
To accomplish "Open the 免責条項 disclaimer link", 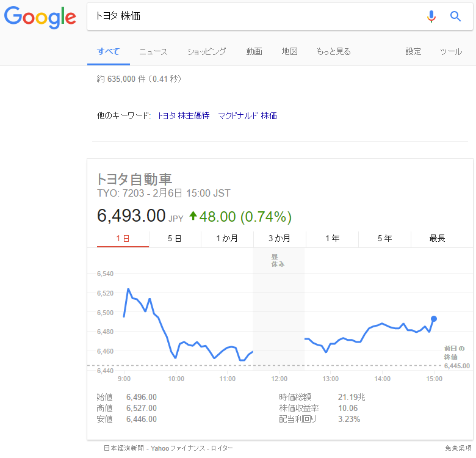I will (x=458, y=448).
